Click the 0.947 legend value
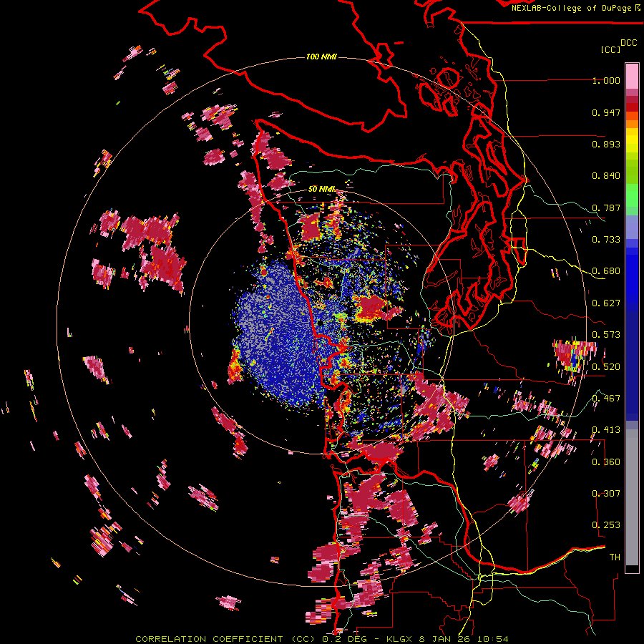644x644 pixels. (x=606, y=112)
